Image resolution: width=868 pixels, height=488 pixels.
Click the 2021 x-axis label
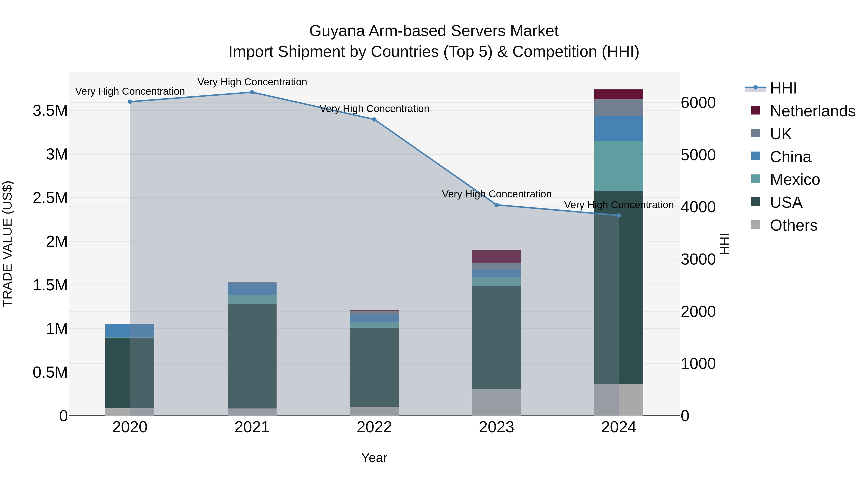click(x=252, y=427)
